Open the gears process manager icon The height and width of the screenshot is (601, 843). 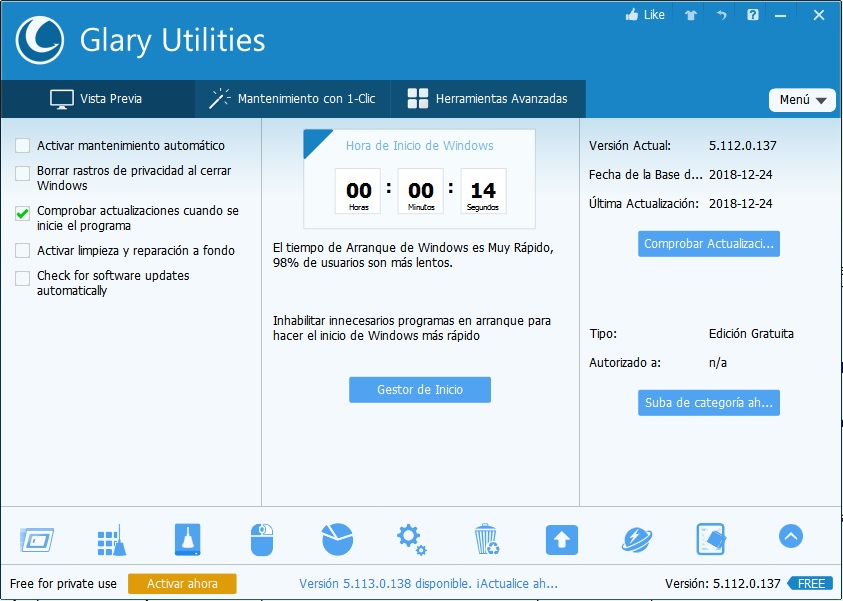(x=411, y=540)
